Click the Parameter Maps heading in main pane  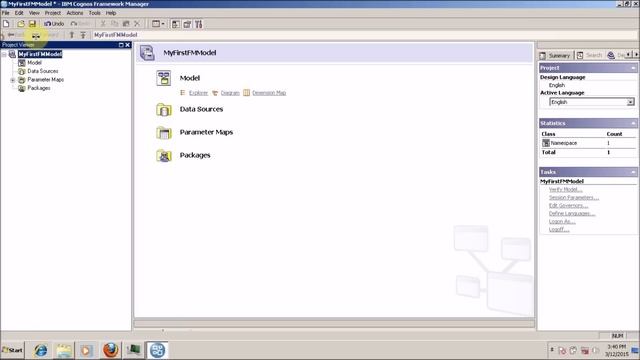tap(206, 132)
